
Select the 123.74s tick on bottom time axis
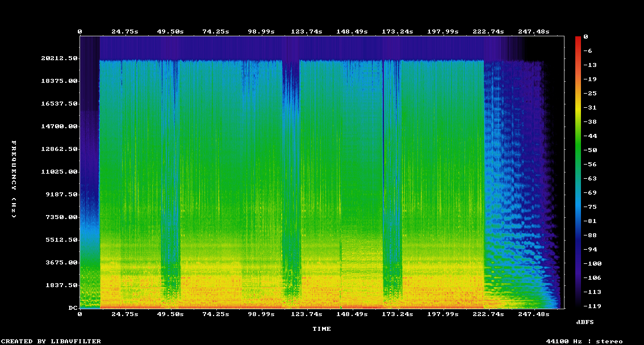point(307,314)
